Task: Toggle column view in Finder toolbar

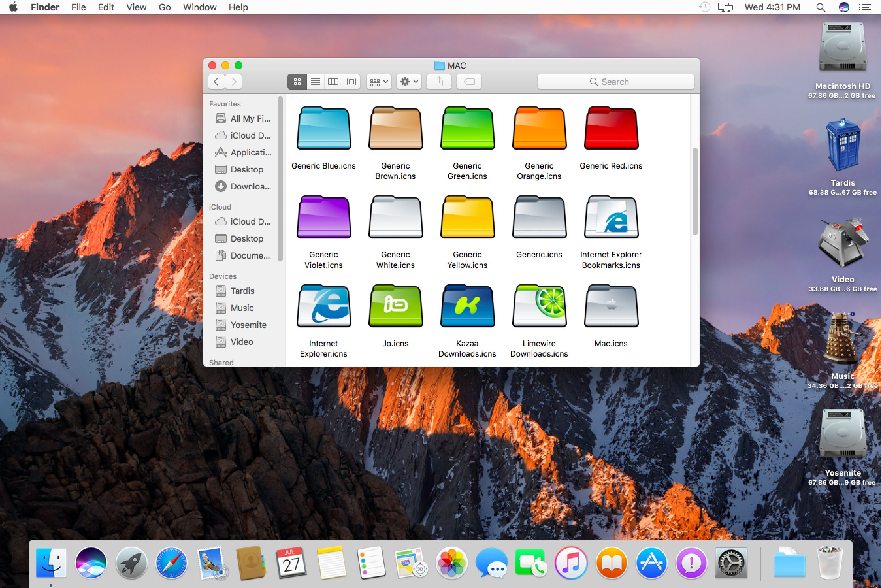Action: point(333,81)
